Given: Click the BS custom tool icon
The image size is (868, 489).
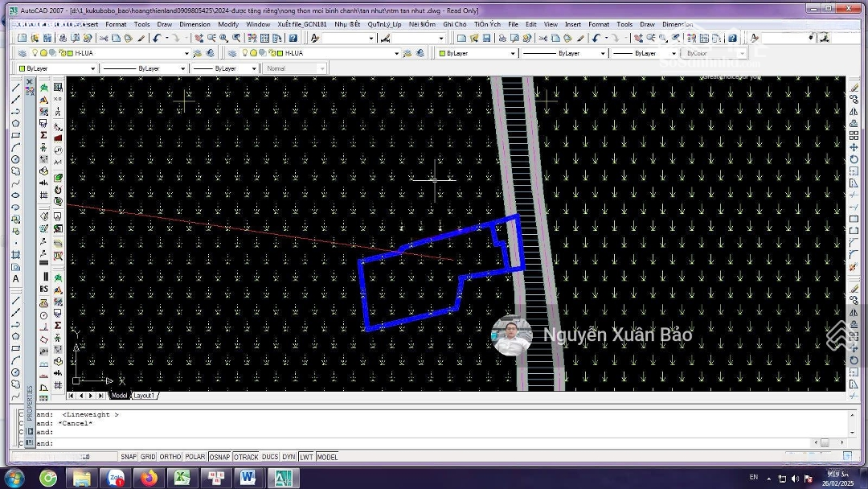Looking at the screenshot, I should (x=43, y=289).
